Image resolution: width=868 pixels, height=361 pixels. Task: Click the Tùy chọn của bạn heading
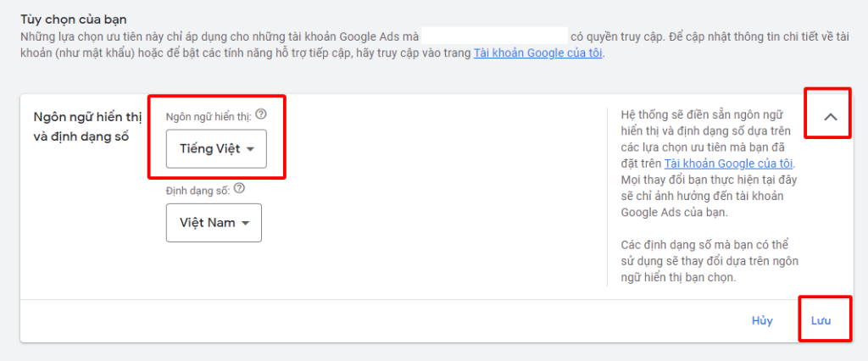coord(74,20)
